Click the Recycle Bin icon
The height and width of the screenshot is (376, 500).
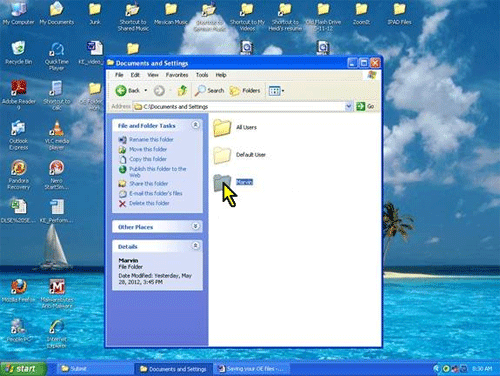19,53
